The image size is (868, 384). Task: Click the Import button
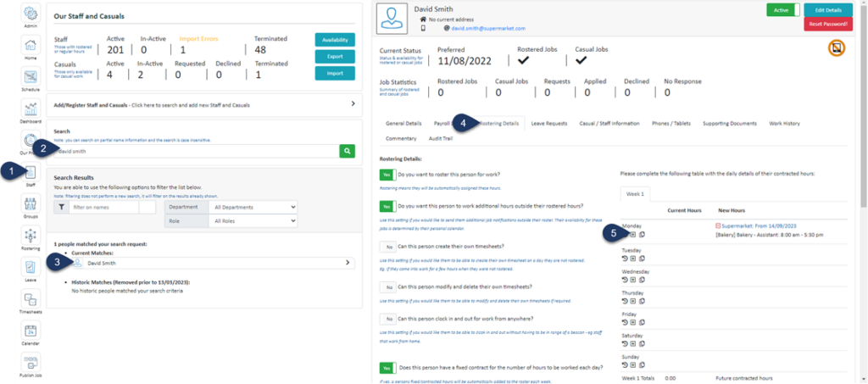335,74
